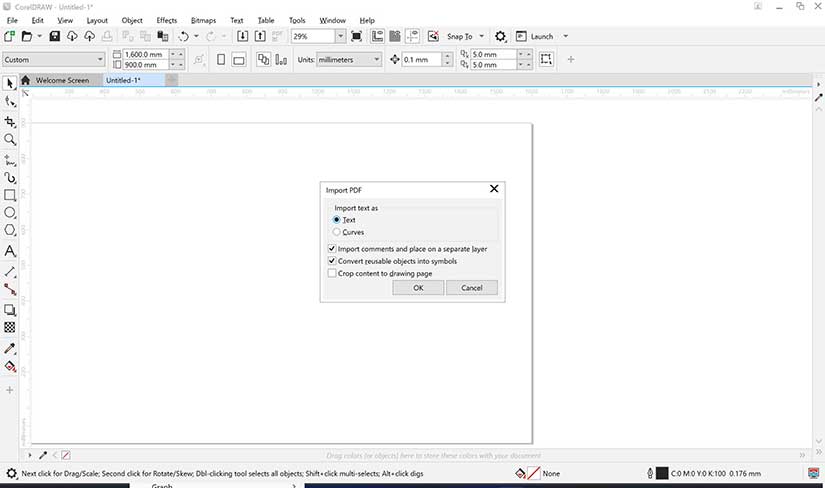The height and width of the screenshot is (488, 825).
Task: Select the Connector tool
Action: [x=9, y=289]
